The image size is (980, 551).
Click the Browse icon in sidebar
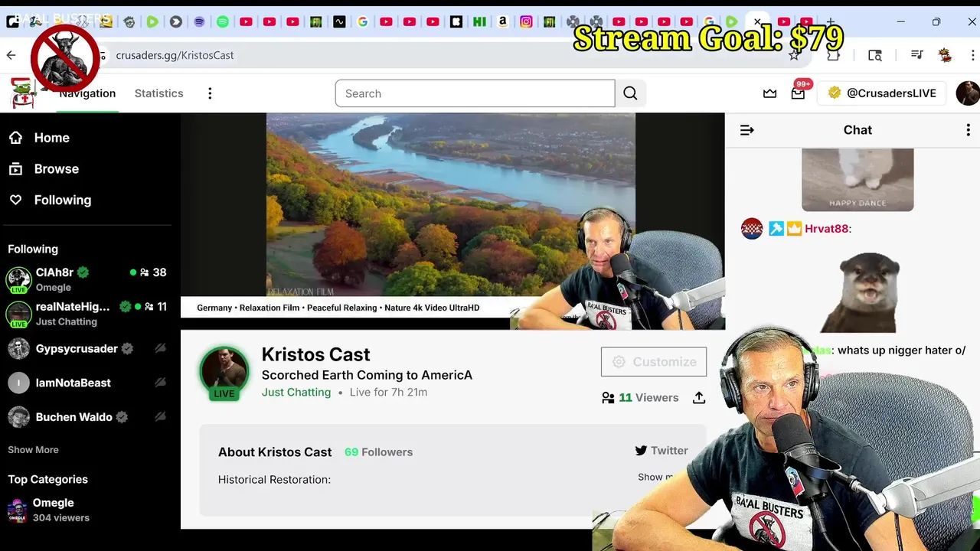tap(15, 169)
